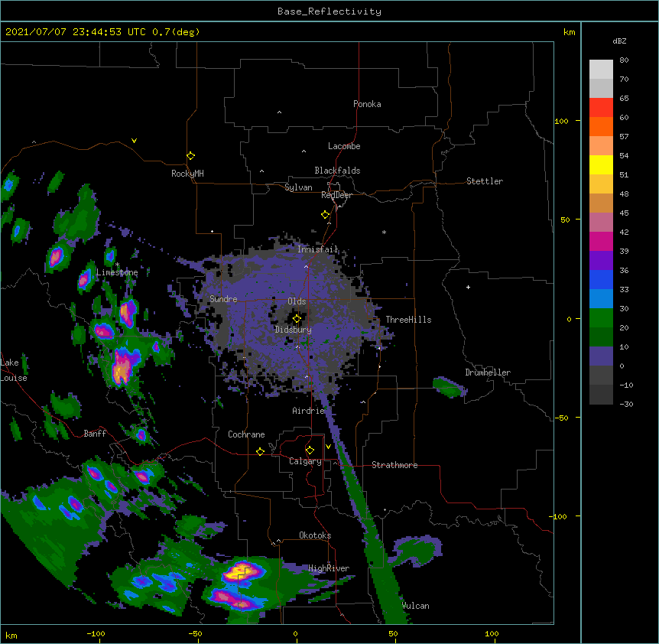This screenshot has width=659, height=644.
Task: Select the bright green 20–30 dBZ legend swatch
Action: 601,318
